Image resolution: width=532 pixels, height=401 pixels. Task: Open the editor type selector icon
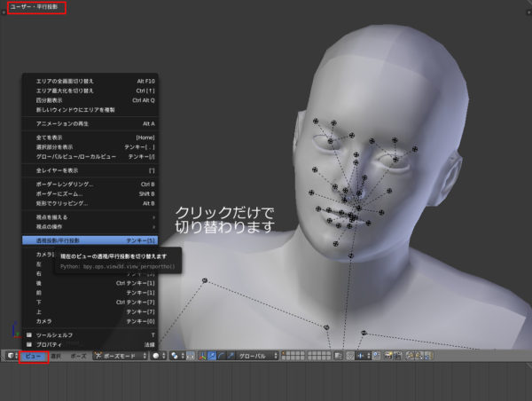[10, 355]
